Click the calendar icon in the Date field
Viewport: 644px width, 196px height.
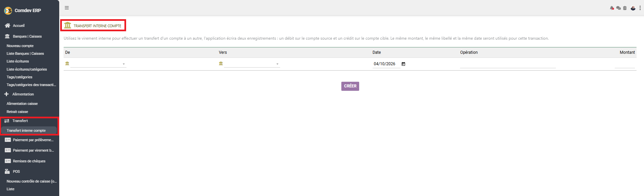tap(403, 64)
